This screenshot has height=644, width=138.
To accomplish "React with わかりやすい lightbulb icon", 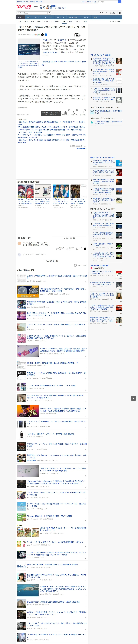I will point(74,112).
